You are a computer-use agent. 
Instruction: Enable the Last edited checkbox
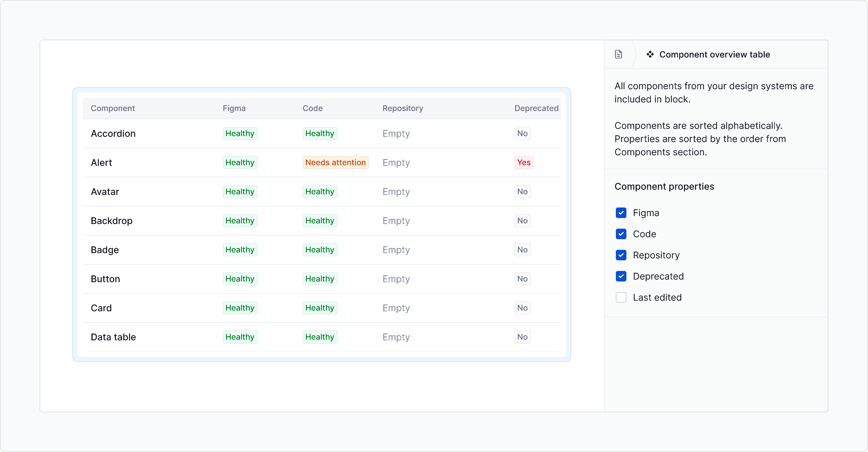pyautogui.click(x=621, y=297)
